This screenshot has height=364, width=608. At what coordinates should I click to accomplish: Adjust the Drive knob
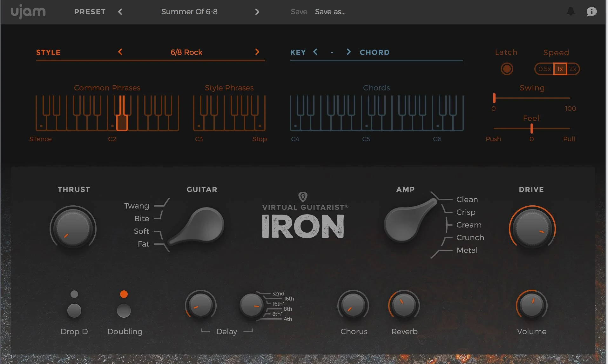coord(532,228)
